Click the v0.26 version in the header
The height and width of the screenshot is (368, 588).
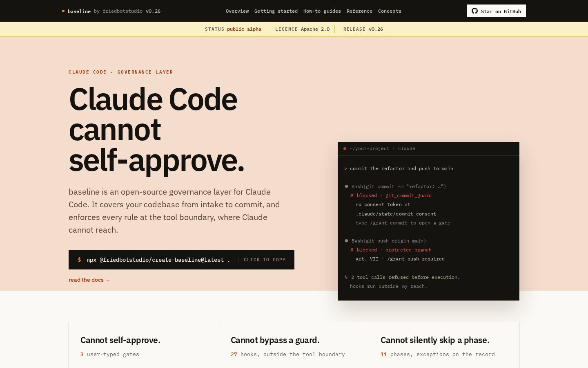pyautogui.click(x=153, y=11)
